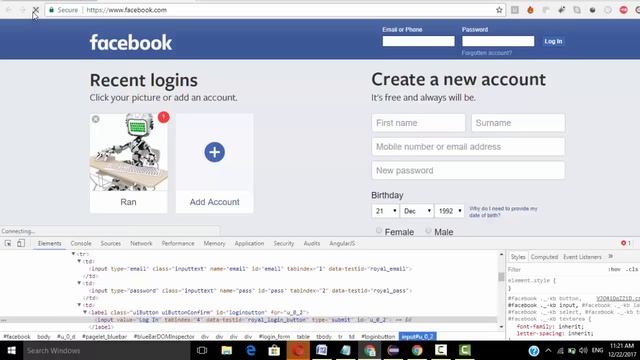
Task: Open the AngularJS tab in DevTools
Action: (x=342, y=243)
